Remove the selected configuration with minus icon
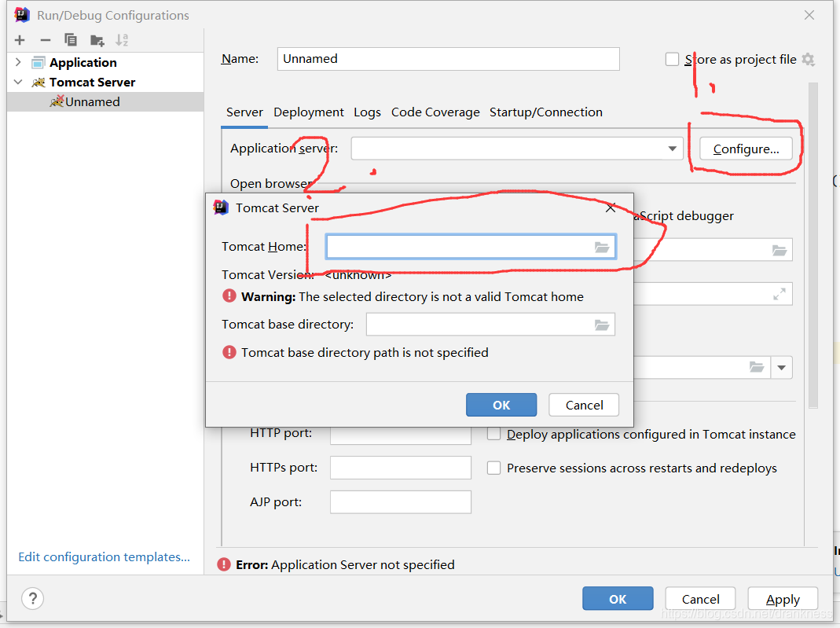 (x=46, y=40)
